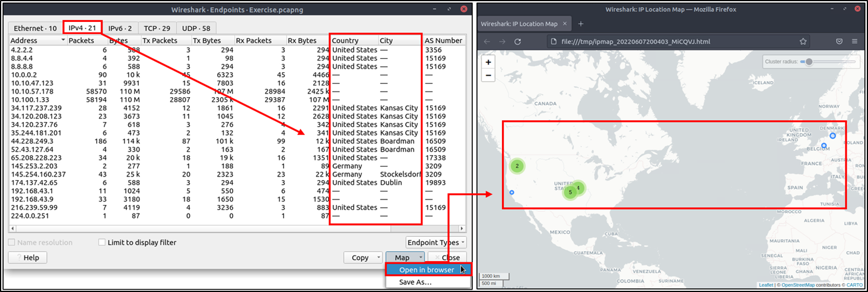Open a new Firefox tab

[580, 24]
